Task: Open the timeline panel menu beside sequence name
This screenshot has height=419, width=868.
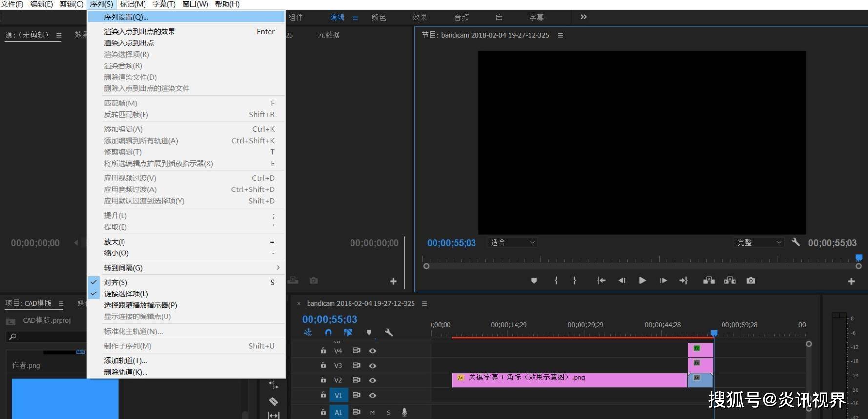Action: point(425,303)
